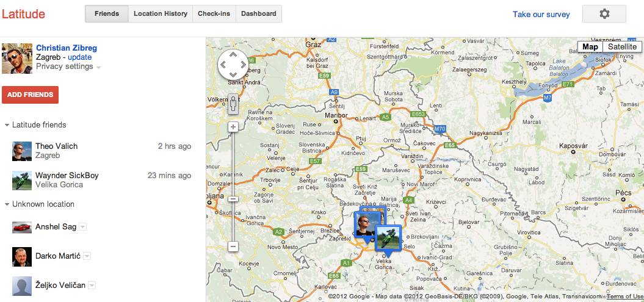
Task: Click the map pan control compass
Action: coord(233,64)
